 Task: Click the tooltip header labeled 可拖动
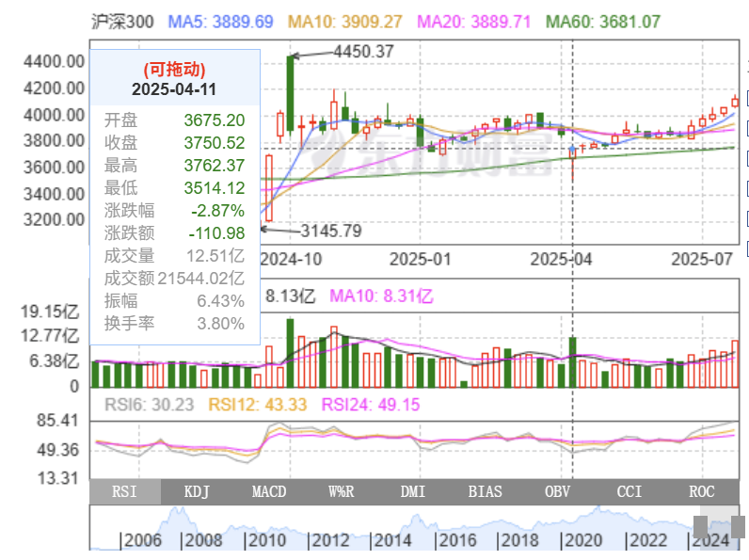(x=174, y=69)
